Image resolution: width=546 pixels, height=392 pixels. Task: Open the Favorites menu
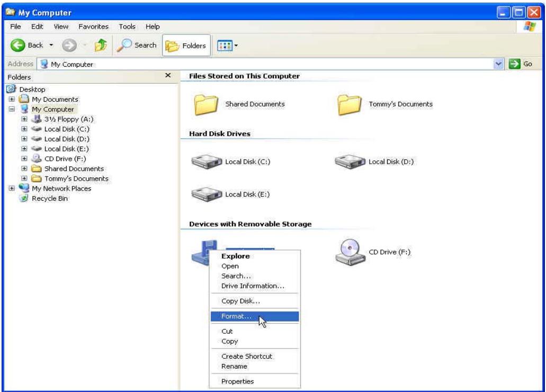(x=93, y=26)
